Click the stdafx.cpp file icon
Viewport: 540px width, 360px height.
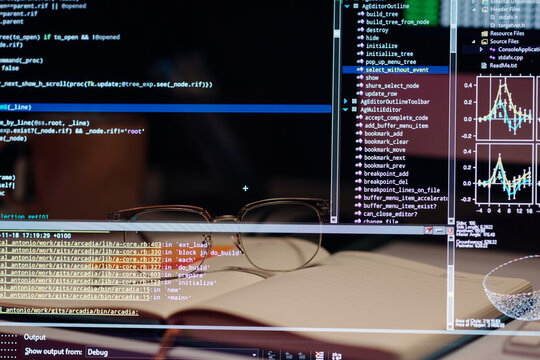click(492, 58)
